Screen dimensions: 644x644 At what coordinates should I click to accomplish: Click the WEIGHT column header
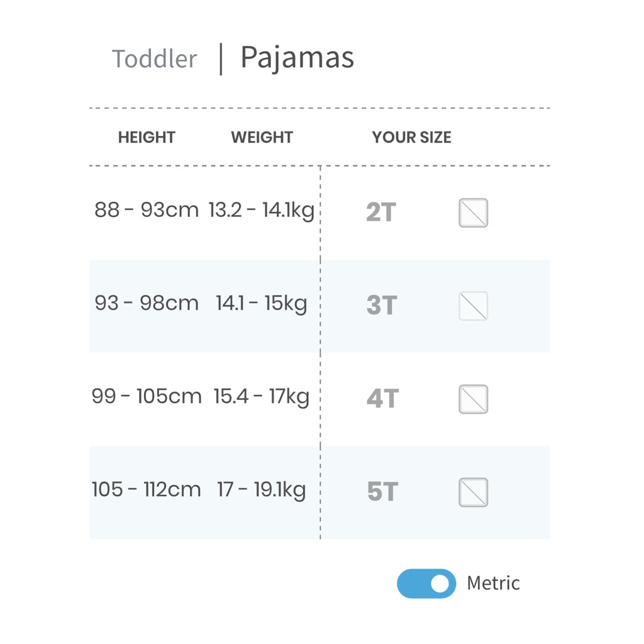262,138
